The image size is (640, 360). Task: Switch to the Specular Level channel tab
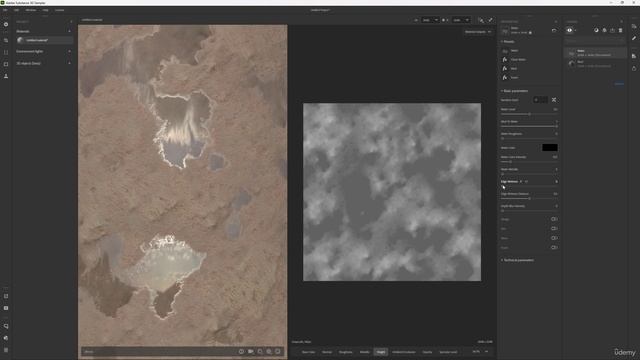tap(448, 352)
